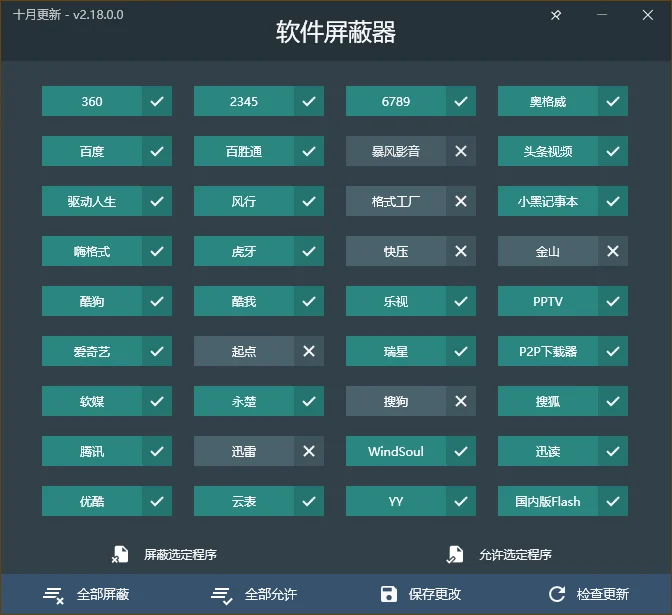
Task: Click the 全部允许 label
Action: (x=271, y=594)
